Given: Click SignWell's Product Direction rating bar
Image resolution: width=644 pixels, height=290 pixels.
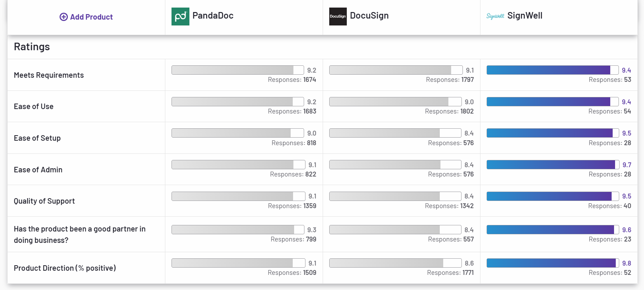Looking at the screenshot, I should tap(553, 263).
